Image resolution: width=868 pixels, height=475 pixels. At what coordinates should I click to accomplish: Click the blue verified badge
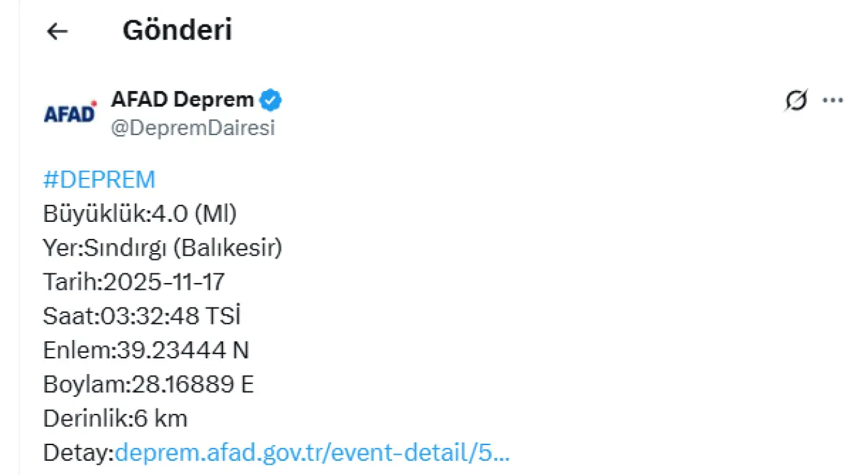271,100
